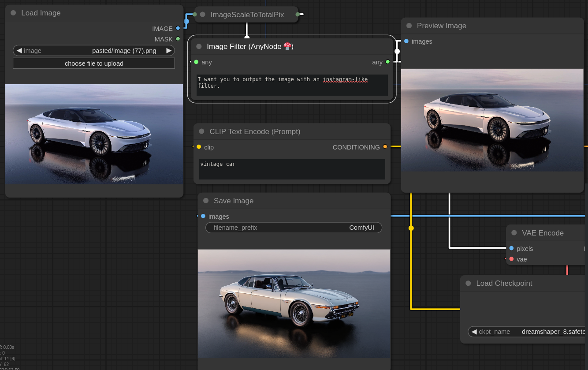Click the Load Image IMAGE output port
This screenshot has height=370, width=588.
(178, 28)
